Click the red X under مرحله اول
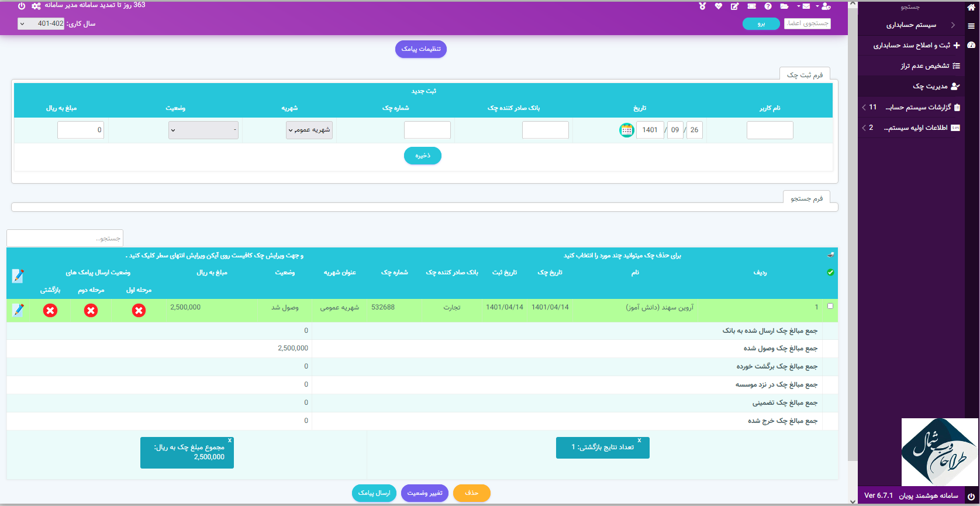Viewport: 980px width, 506px height. (139, 311)
